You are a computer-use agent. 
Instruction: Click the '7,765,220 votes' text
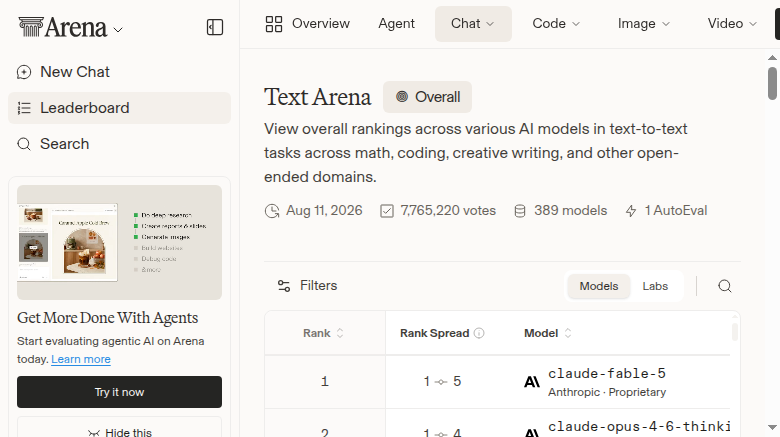(448, 211)
